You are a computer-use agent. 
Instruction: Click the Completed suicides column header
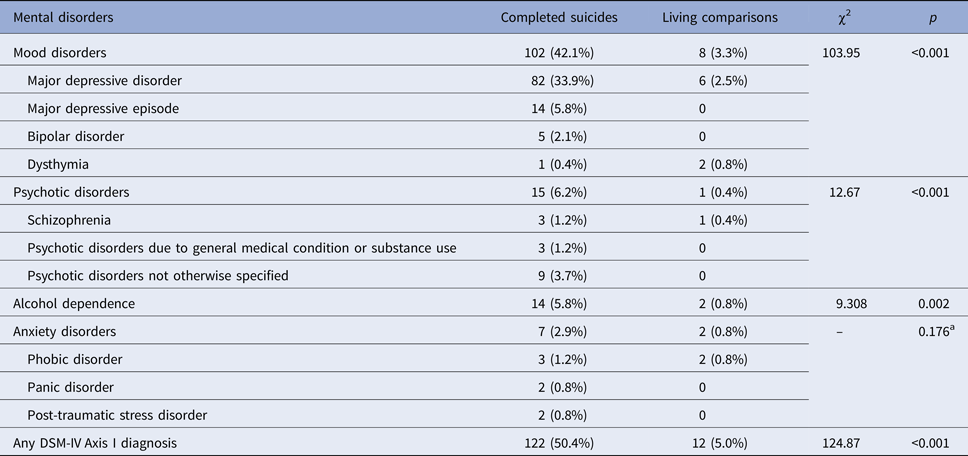click(x=558, y=17)
